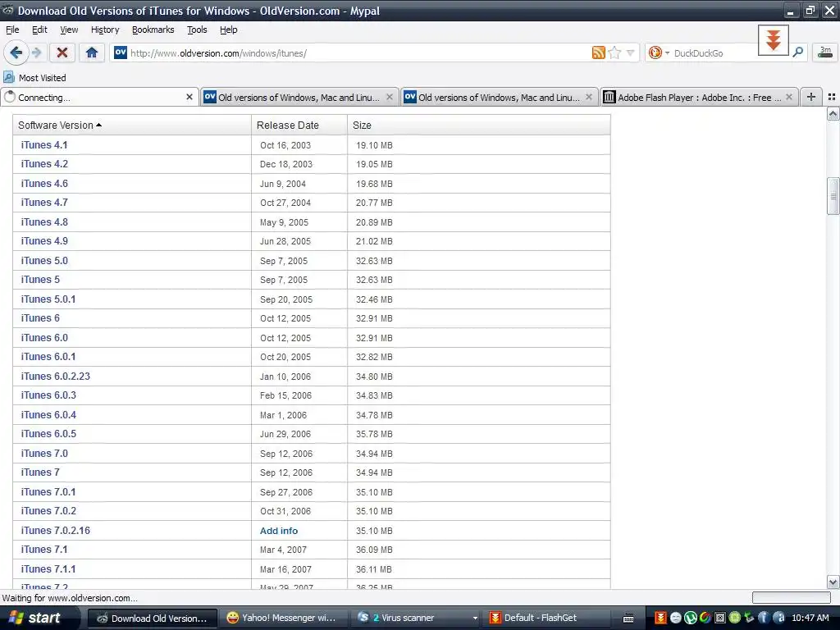Click the white face system tray icon
840x630 pixels.
[x=676, y=618]
